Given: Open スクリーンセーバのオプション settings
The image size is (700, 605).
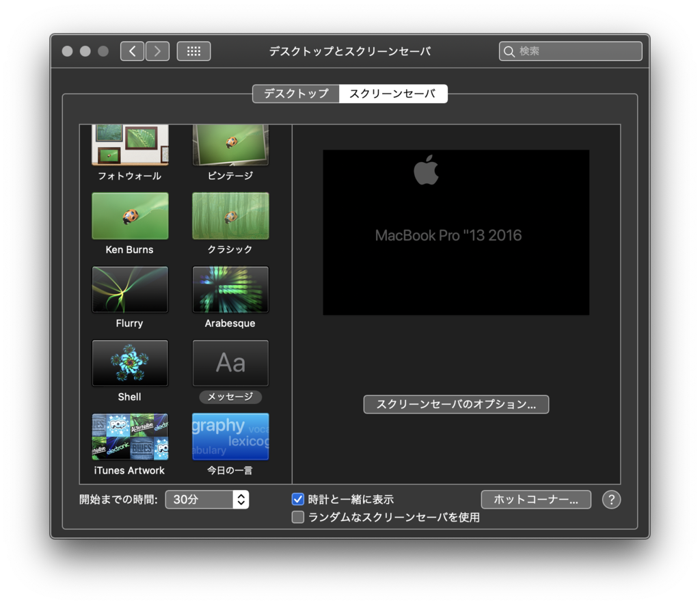Looking at the screenshot, I should click(x=455, y=404).
